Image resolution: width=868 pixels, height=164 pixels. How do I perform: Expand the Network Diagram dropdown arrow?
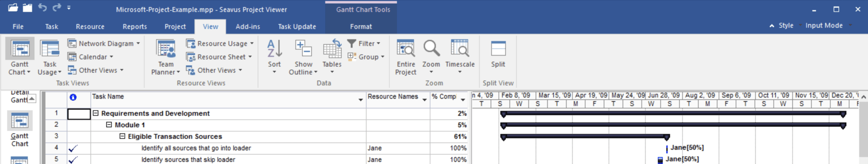(x=138, y=43)
